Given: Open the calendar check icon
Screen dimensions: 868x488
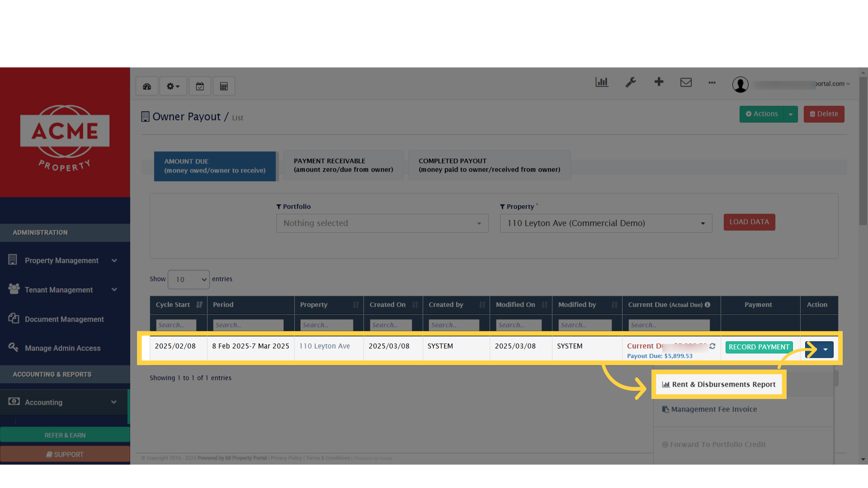Looking at the screenshot, I should pyautogui.click(x=200, y=86).
